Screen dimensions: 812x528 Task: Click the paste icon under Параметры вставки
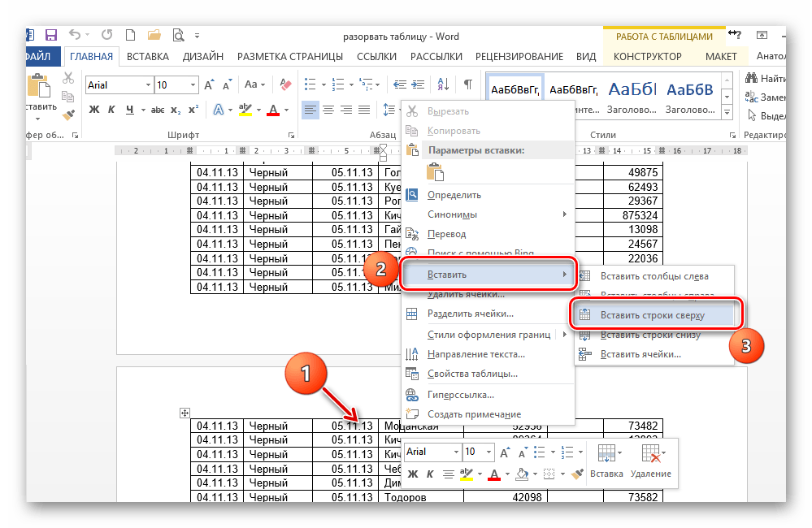coord(435,172)
